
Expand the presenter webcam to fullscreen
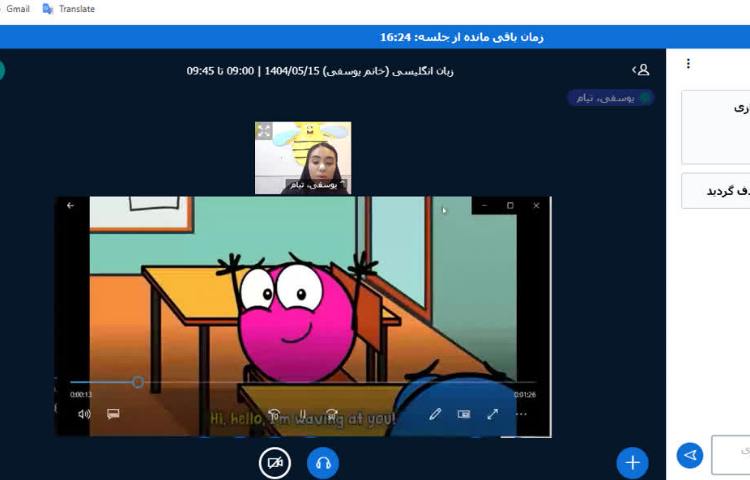(x=264, y=131)
